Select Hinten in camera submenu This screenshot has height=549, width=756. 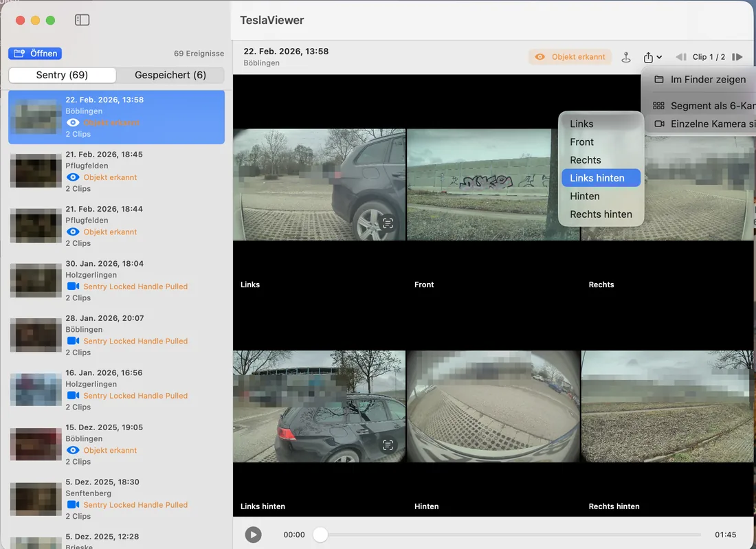pyautogui.click(x=601, y=197)
